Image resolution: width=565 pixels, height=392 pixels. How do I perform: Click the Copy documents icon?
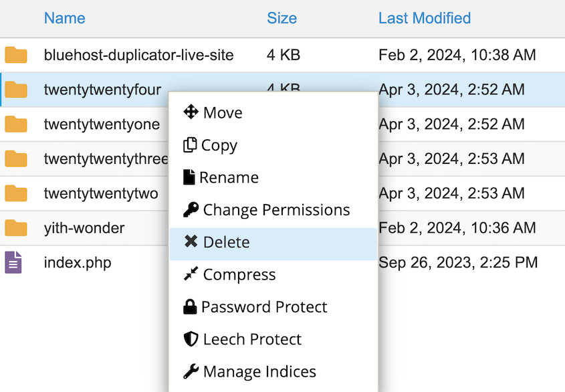[x=190, y=144]
